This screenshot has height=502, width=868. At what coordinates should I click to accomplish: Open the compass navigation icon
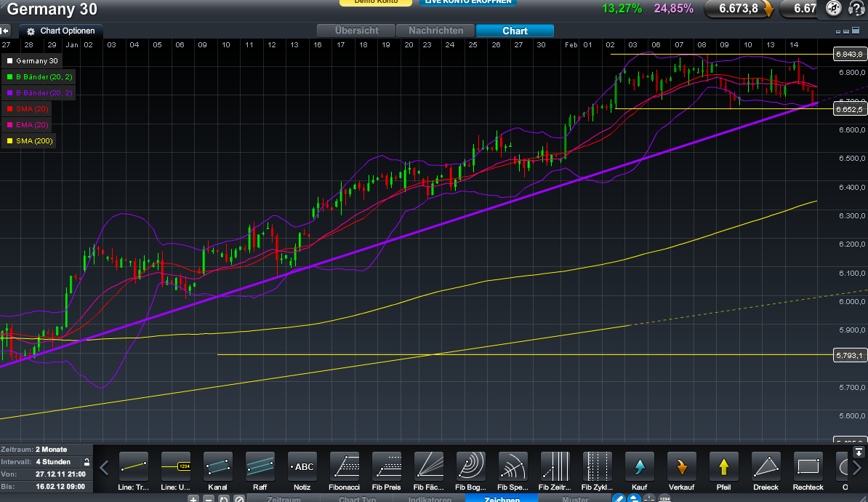point(833,8)
